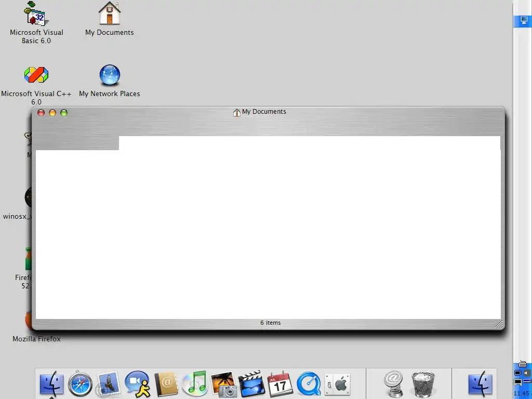Open the Address Book icon in dock

click(x=166, y=384)
